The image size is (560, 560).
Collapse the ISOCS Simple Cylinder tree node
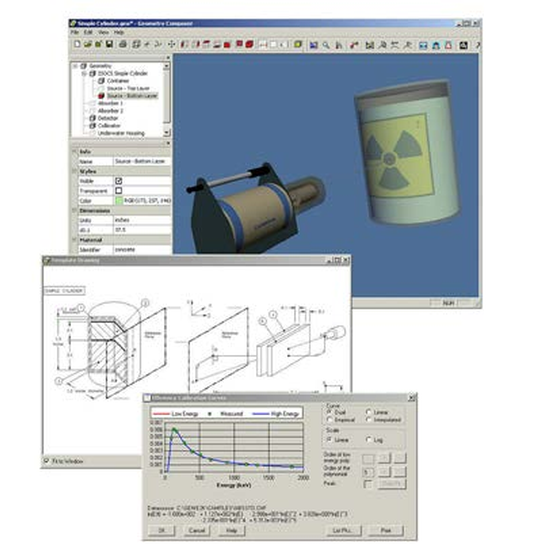pyautogui.click(x=84, y=74)
